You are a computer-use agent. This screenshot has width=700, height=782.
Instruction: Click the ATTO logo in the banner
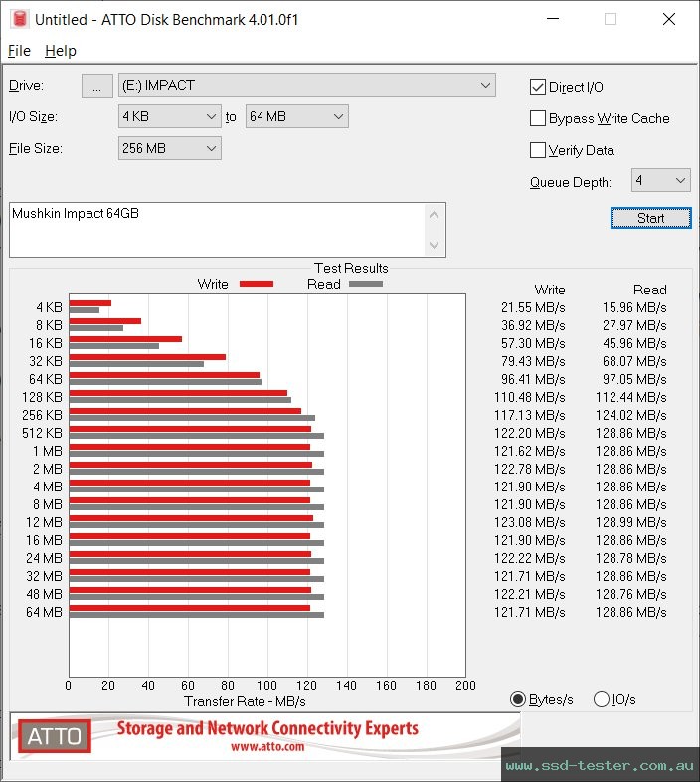55,736
